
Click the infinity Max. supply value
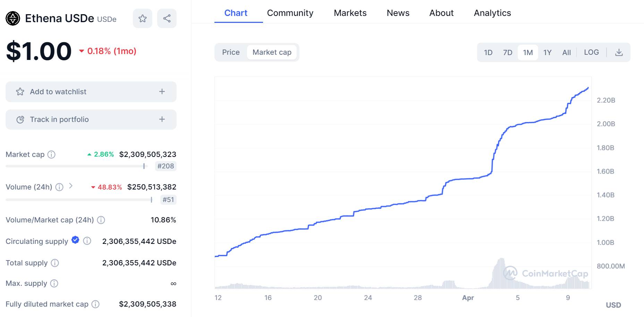coord(173,284)
